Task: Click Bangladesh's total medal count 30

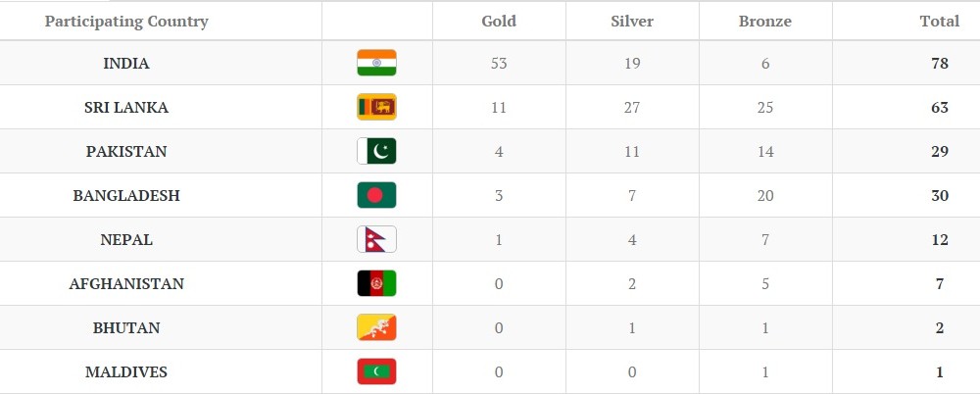Action: click(x=940, y=196)
